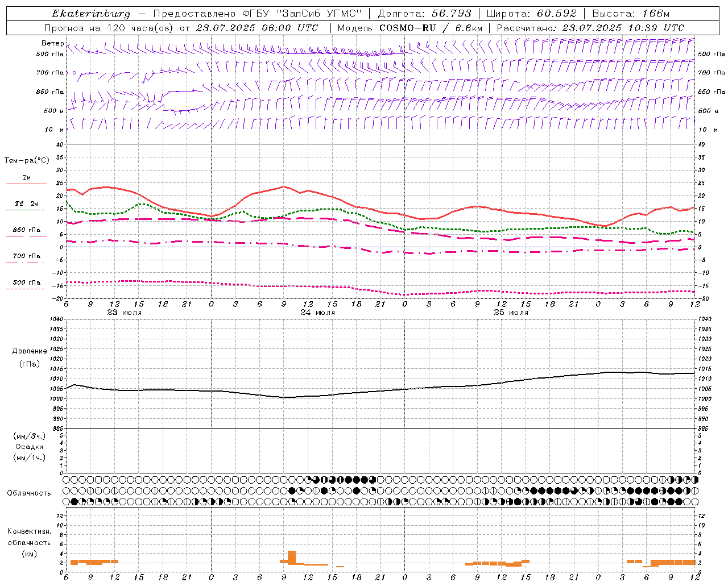Select the "2м" temperature legend label
The height and width of the screenshot is (582, 728).
27,178
